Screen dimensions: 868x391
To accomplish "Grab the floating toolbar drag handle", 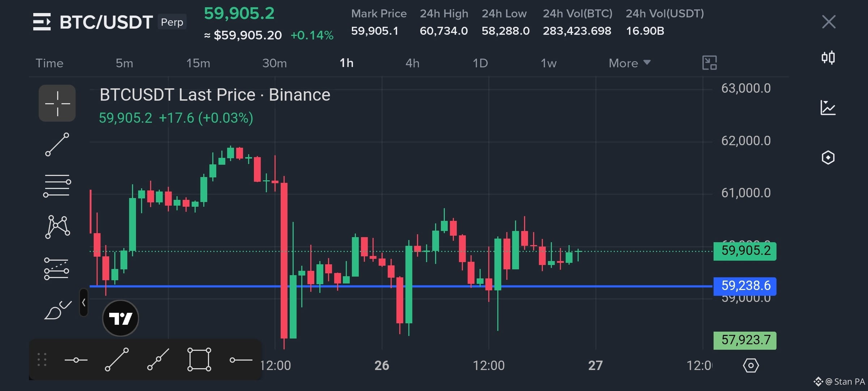I will pyautogui.click(x=42, y=360).
